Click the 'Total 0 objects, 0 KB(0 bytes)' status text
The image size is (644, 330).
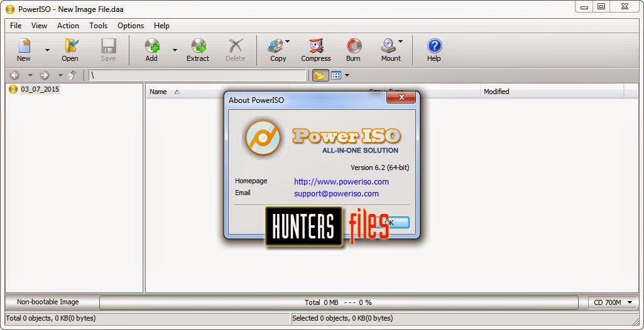pos(51,318)
